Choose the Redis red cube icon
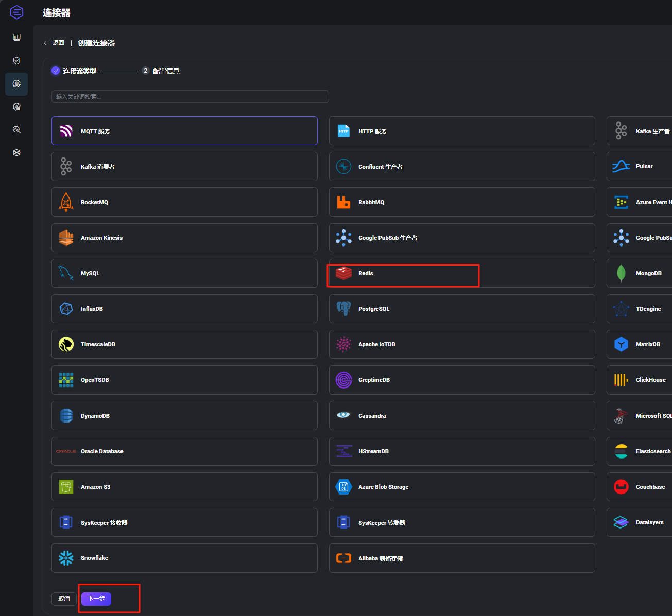672x616 pixels. (x=343, y=273)
